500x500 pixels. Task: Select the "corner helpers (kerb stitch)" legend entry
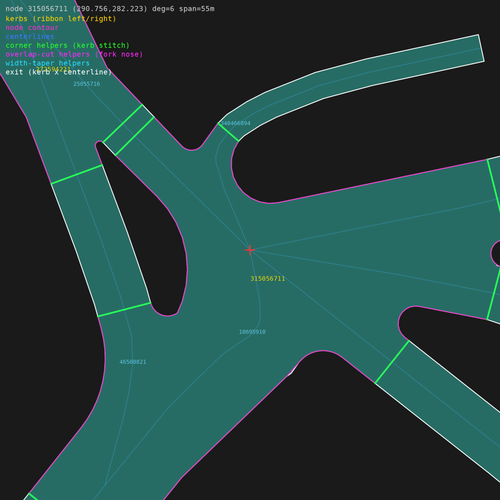[x=67, y=45]
